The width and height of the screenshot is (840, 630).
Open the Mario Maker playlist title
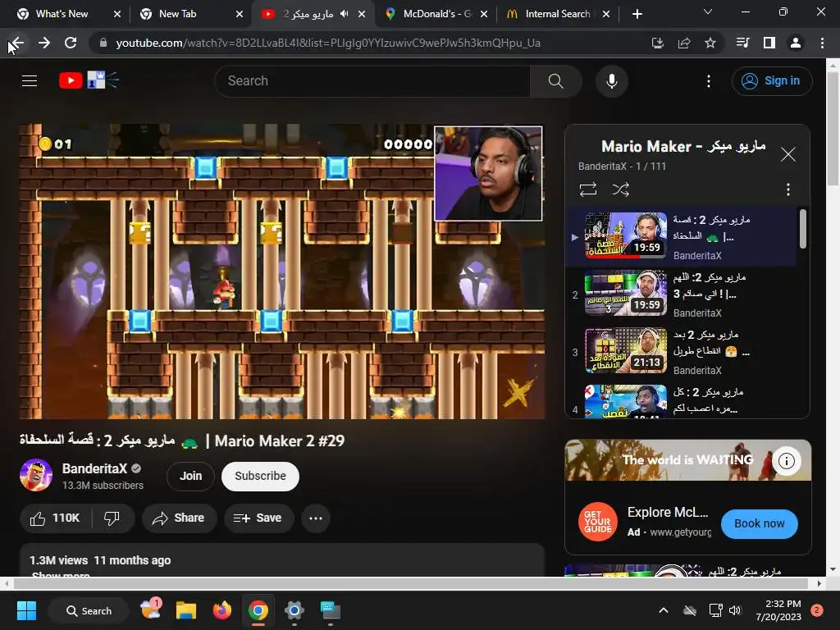683,146
